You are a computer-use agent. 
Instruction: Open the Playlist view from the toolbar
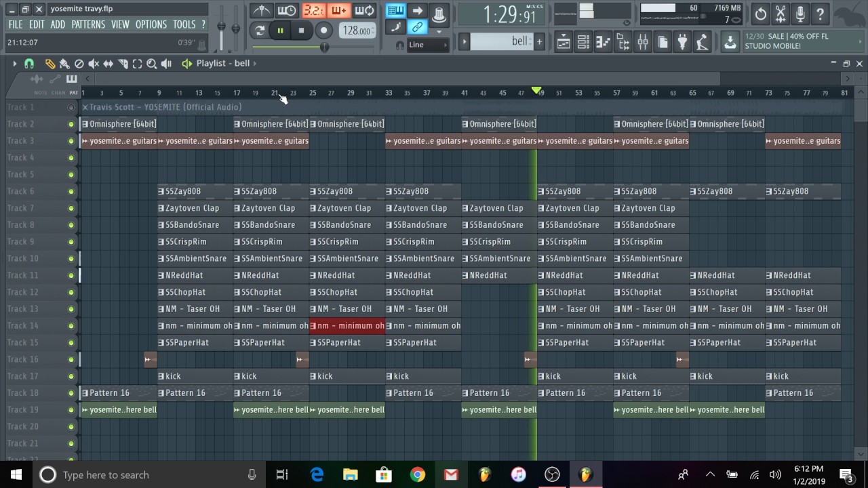[564, 42]
